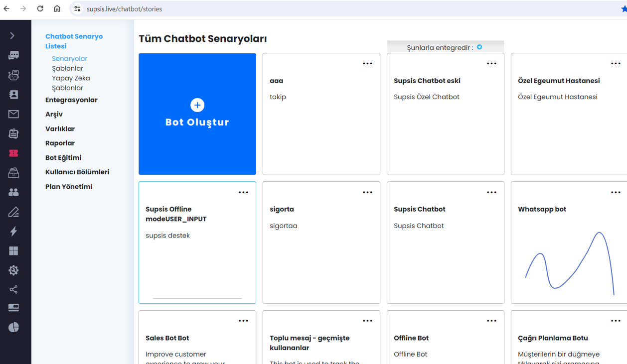Screen dimensions: 627x364
Task: Reload the page with the refresh icon
Action: [x=40, y=8]
